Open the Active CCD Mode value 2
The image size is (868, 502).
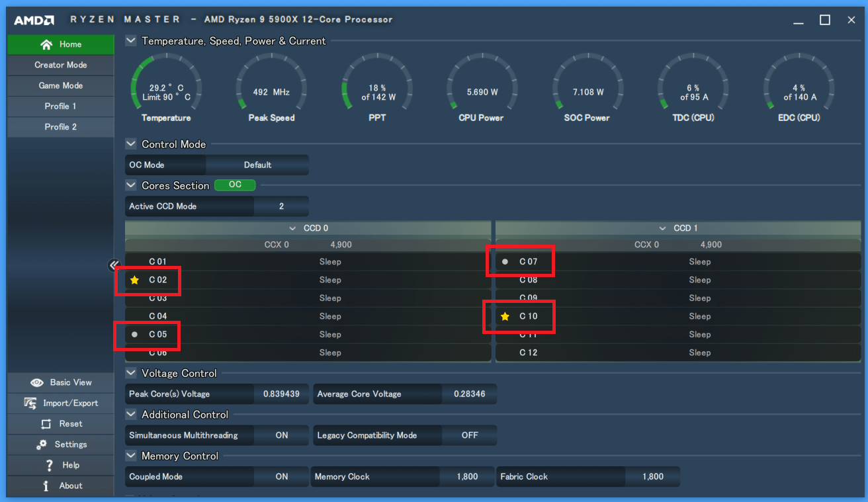281,206
